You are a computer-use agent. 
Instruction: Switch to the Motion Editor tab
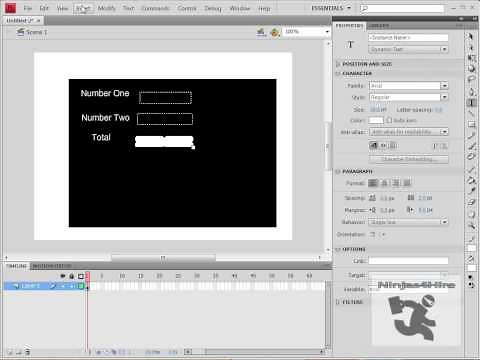click(52, 266)
